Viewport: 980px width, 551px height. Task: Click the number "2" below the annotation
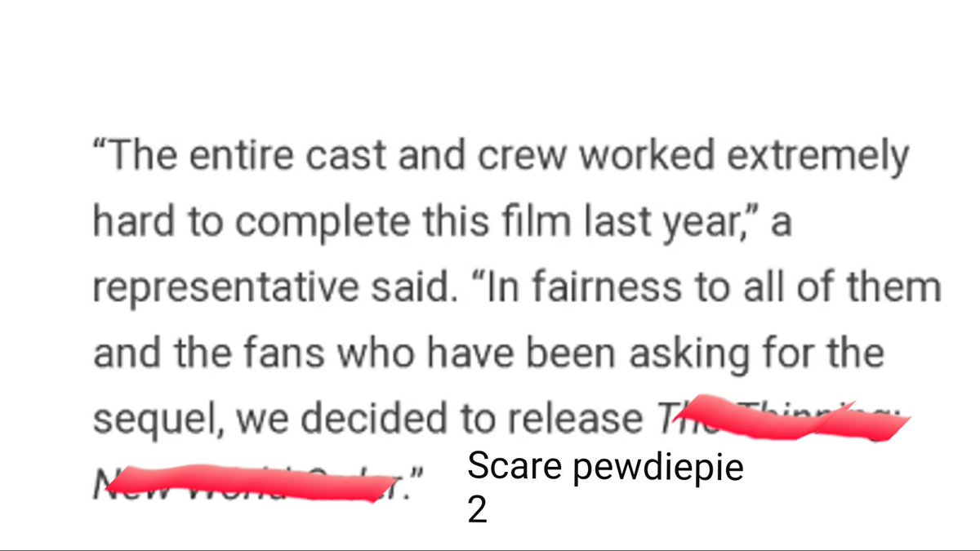478,509
